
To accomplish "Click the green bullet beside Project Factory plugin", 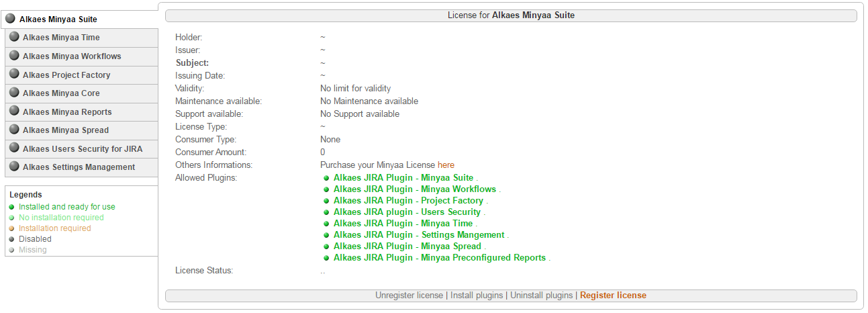I will tap(326, 202).
